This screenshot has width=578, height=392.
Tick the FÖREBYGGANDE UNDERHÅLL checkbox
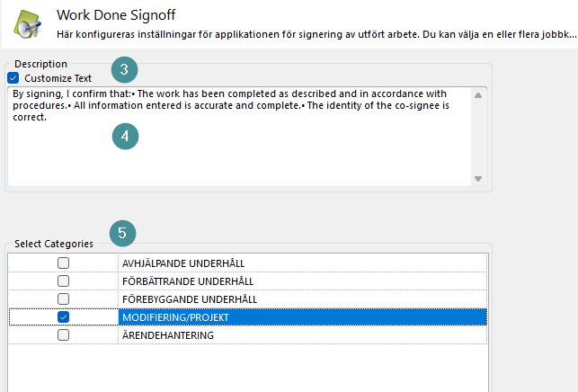click(x=64, y=298)
